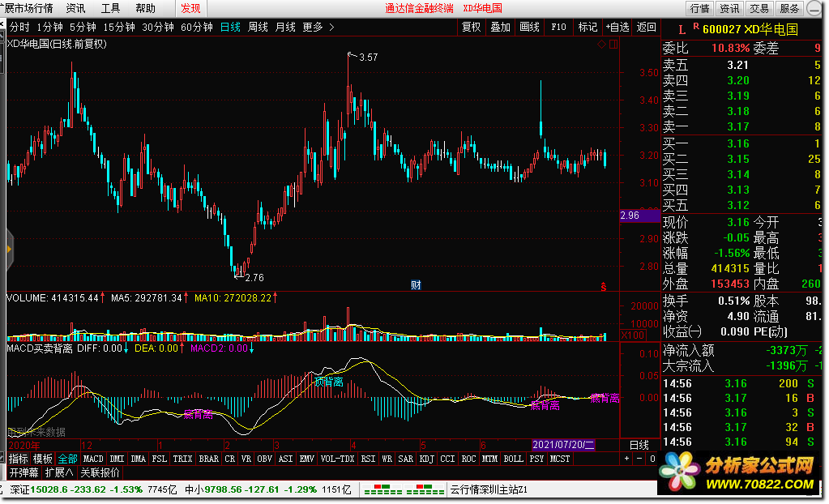Image resolution: width=829 pixels, height=504 pixels.
Task: Expand the 扩展∧ panel
Action: pos(58,472)
